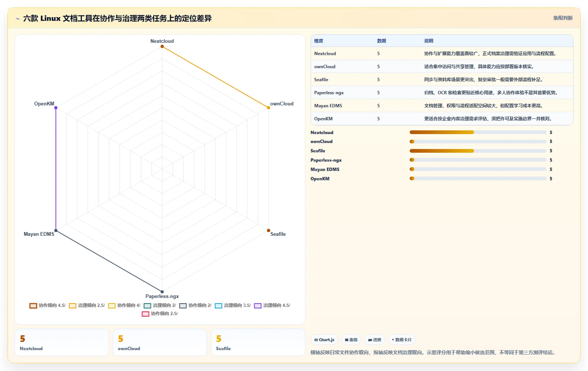Select the OpenKM table row
588x371 pixels.
coord(442,118)
